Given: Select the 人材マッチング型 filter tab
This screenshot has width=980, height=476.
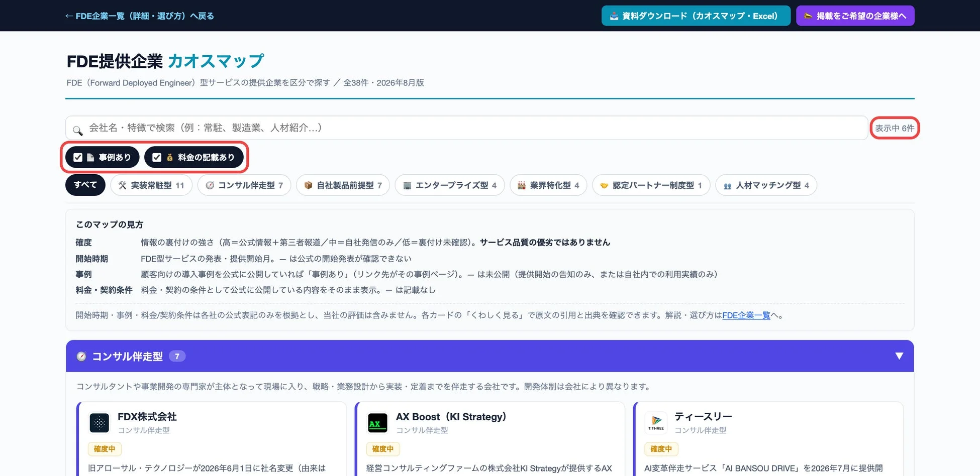Looking at the screenshot, I should tap(766, 185).
